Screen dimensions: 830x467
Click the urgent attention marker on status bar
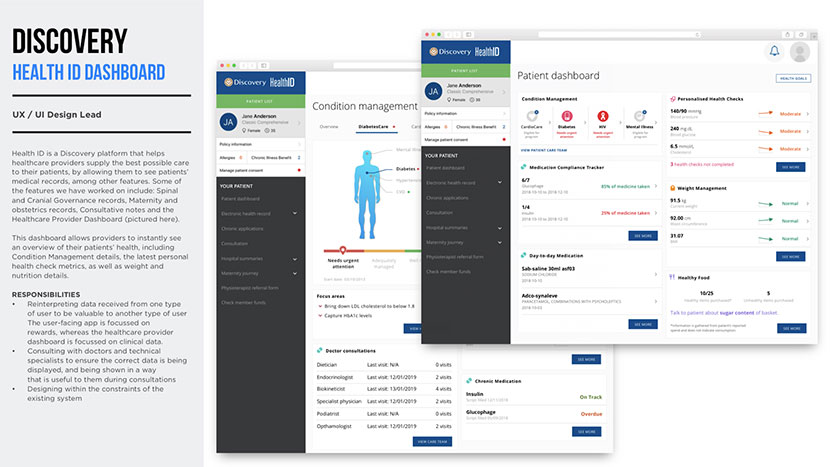pyautogui.click(x=343, y=249)
